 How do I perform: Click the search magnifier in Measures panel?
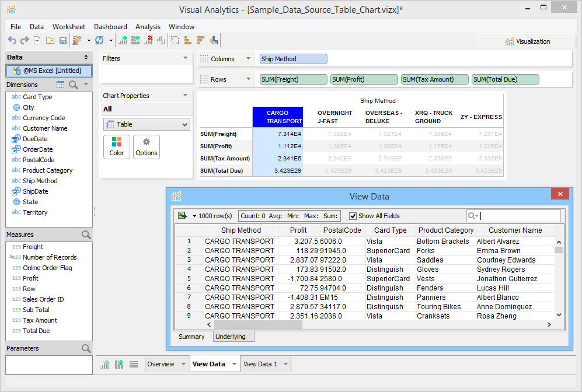tap(86, 235)
